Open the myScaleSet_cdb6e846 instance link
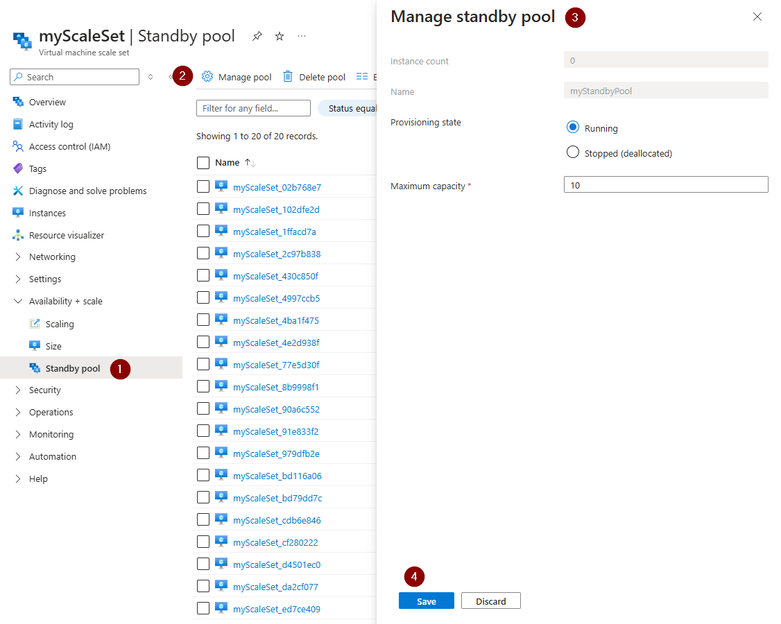This screenshot has height=624, width=781. [x=277, y=520]
